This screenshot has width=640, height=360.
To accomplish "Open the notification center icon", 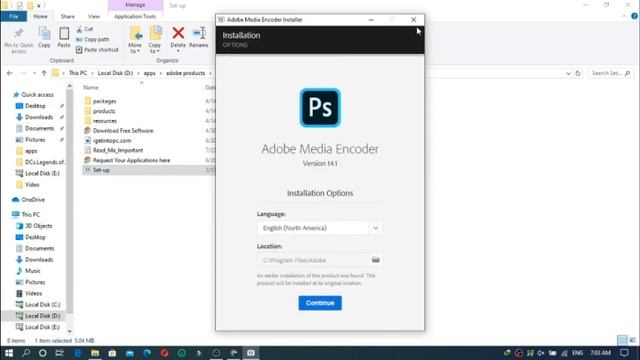I will tap(624, 353).
